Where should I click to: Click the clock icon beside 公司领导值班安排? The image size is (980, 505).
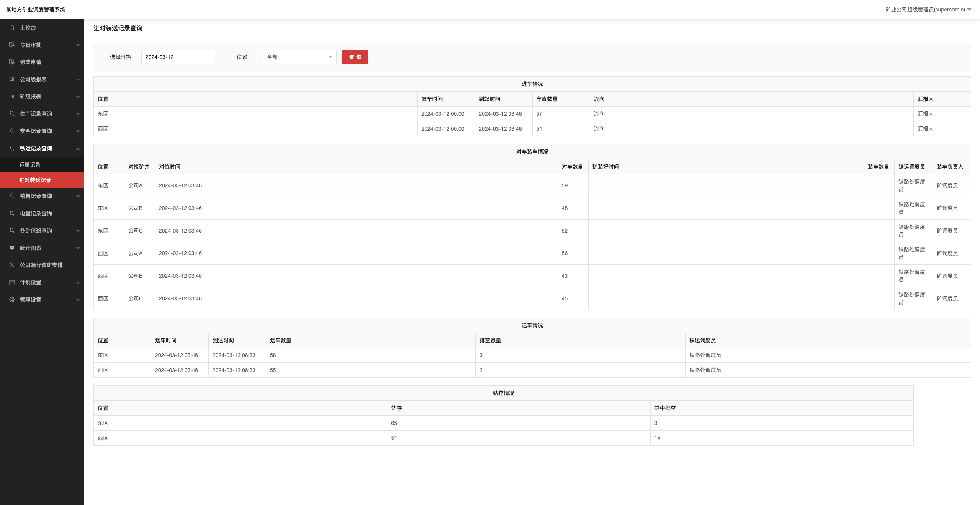[12, 265]
